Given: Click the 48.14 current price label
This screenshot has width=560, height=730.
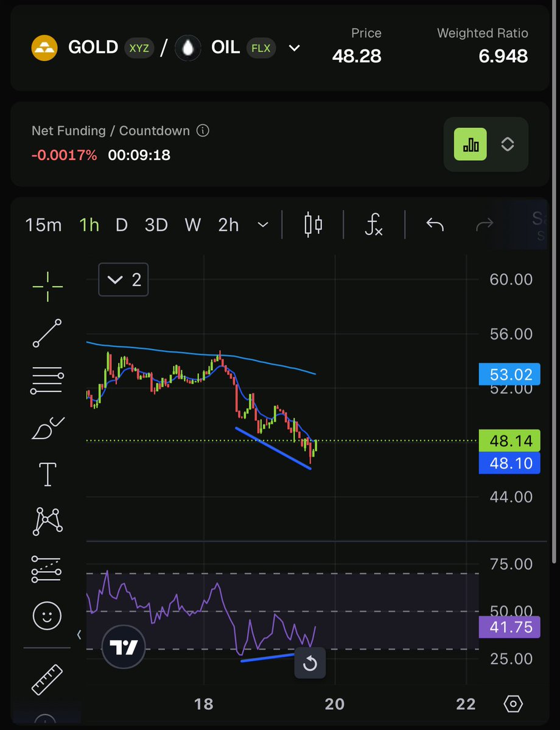Looking at the screenshot, I should pos(509,440).
